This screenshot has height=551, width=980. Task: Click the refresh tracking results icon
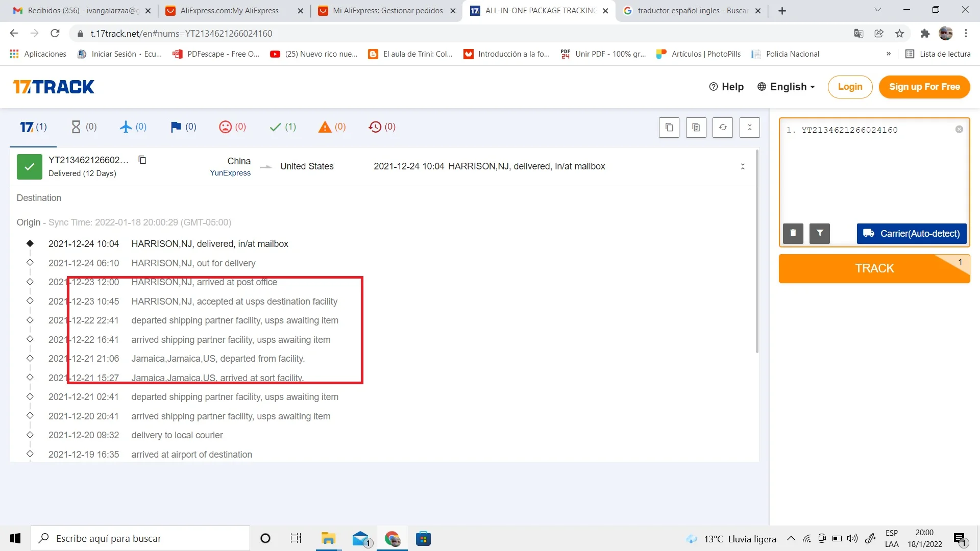(x=723, y=128)
